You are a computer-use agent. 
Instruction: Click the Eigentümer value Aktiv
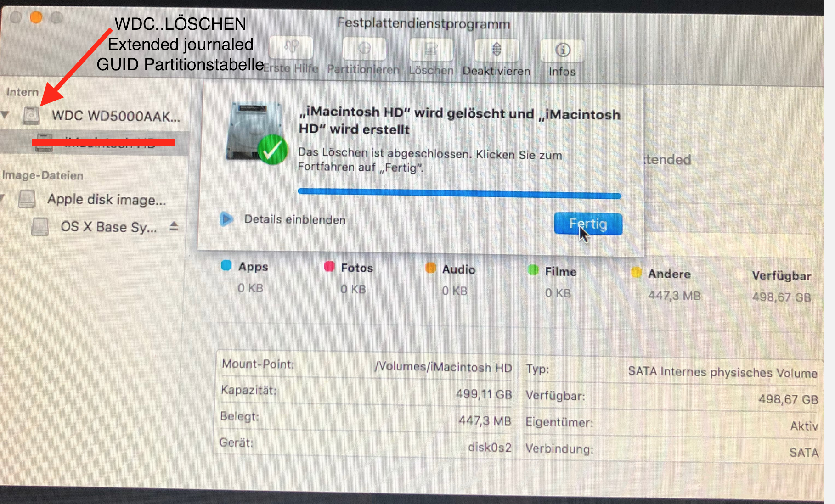pos(804,426)
